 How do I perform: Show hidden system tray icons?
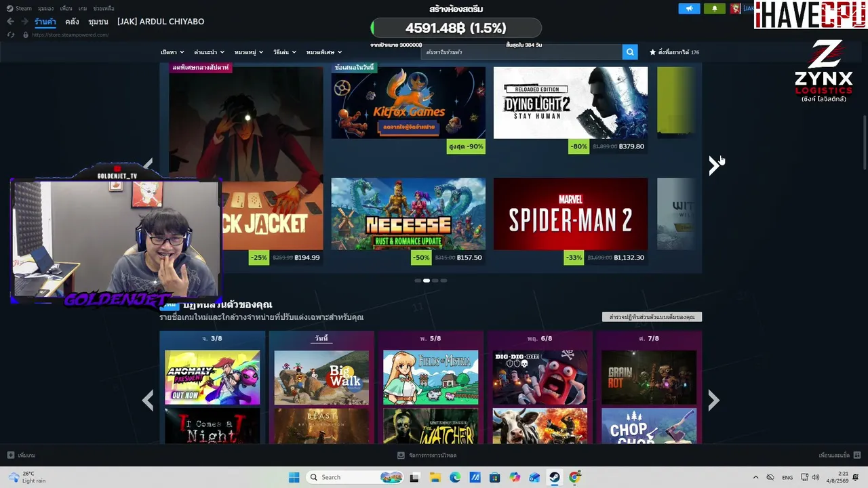pos(755,477)
